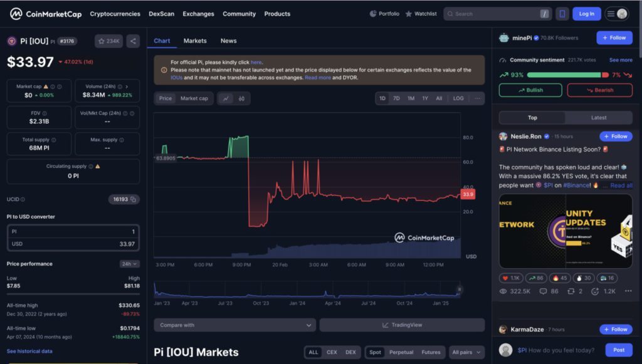The height and width of the screenshot is (364, 642).
Task: Select the line chart icon
Action: click(x=226, y=98)
